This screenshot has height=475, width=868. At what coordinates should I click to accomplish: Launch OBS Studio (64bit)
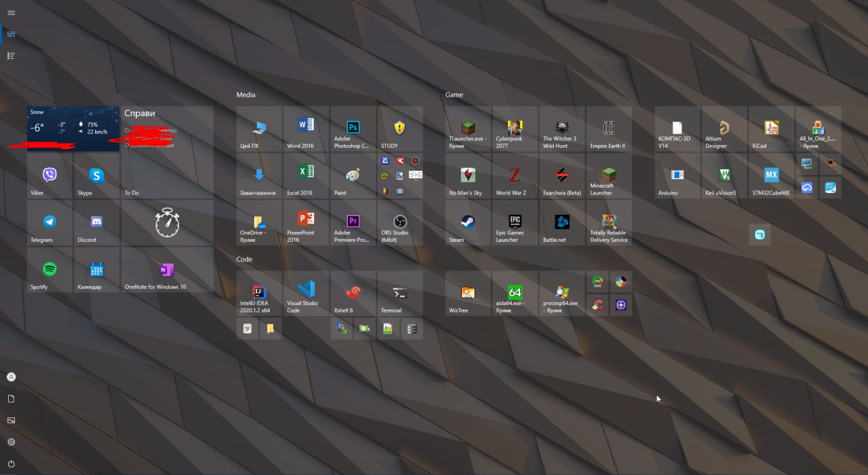click(x=400, y=223)
